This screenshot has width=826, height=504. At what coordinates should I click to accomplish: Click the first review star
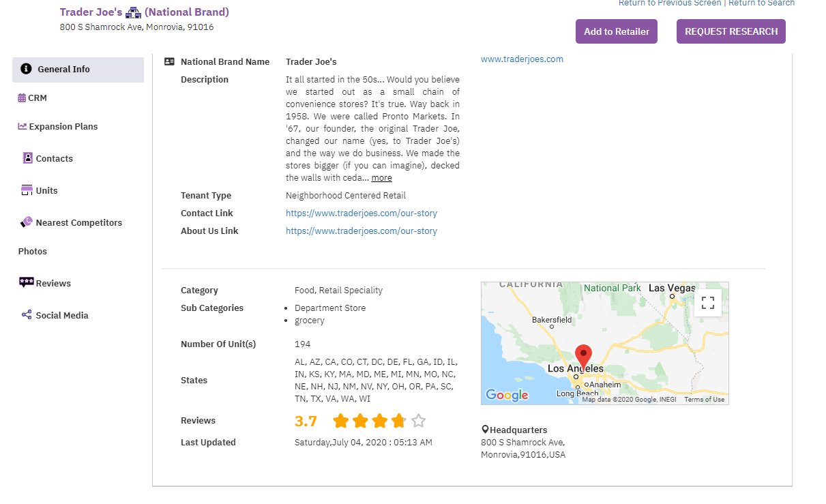tap(341, 421)
